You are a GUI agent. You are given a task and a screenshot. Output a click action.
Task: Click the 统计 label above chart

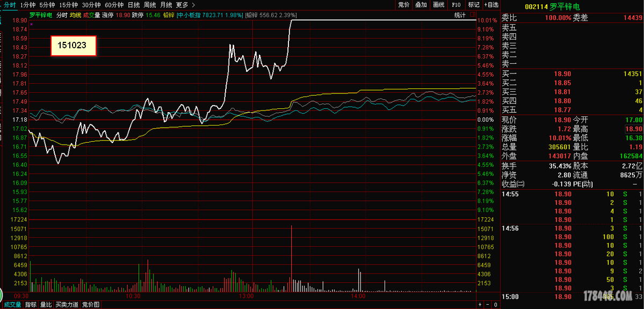[460, 15]
